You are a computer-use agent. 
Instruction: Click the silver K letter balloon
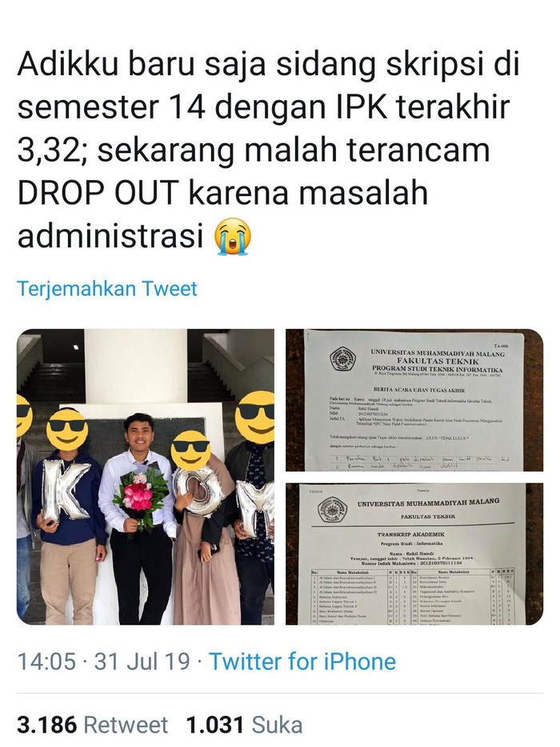point(66,490)
